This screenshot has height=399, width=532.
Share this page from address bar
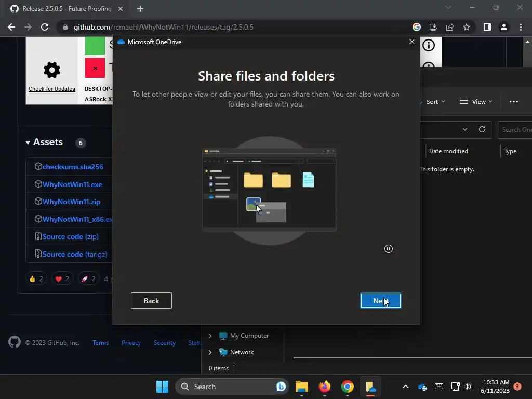450,27
